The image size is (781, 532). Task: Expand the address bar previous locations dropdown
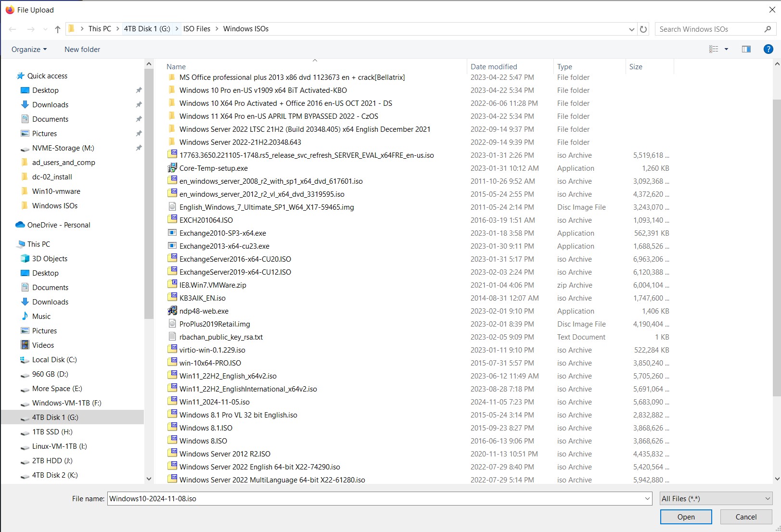tap(631, 29)
